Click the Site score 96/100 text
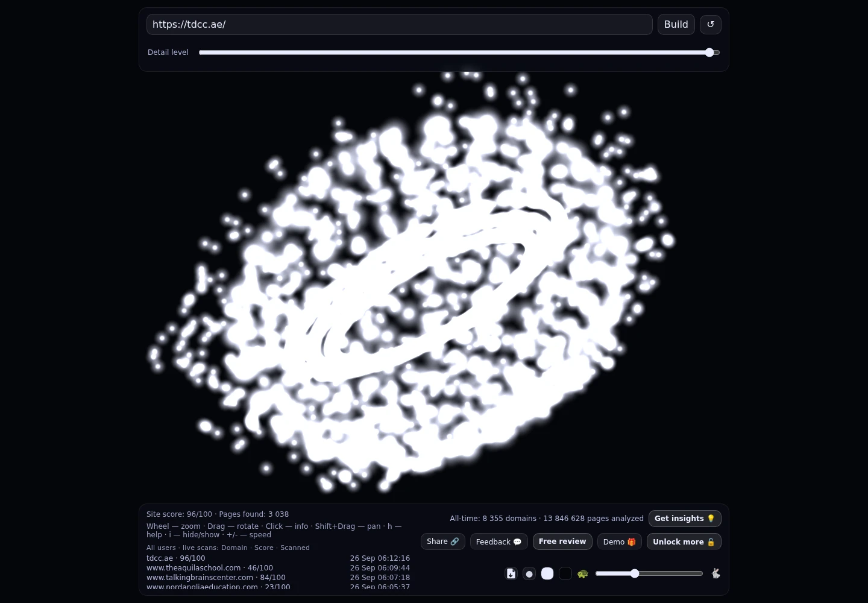 pyautogui.click(x=179, y=514)
